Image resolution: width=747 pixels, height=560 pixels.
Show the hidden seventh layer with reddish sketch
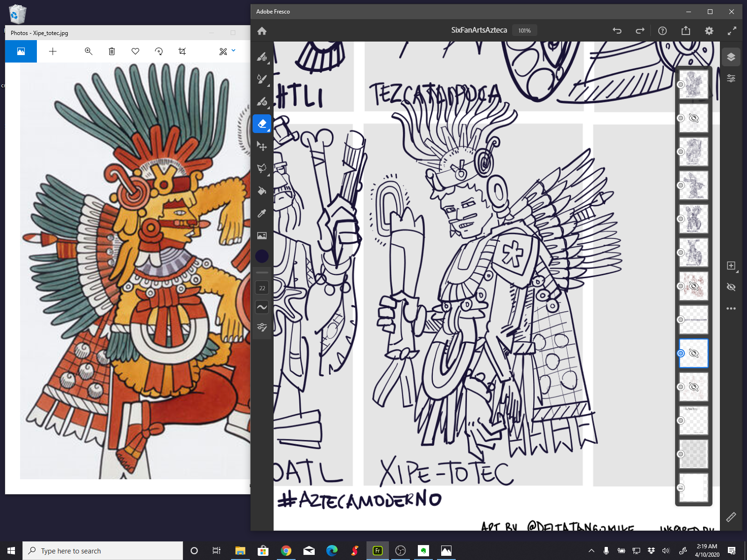[694, 286]
